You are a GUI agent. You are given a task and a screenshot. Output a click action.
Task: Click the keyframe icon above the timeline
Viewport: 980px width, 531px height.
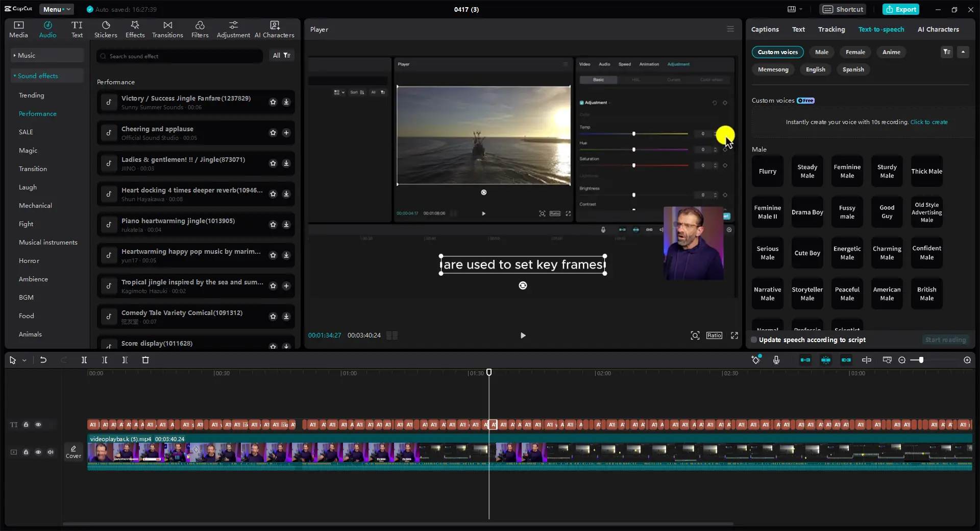[756, 360]
